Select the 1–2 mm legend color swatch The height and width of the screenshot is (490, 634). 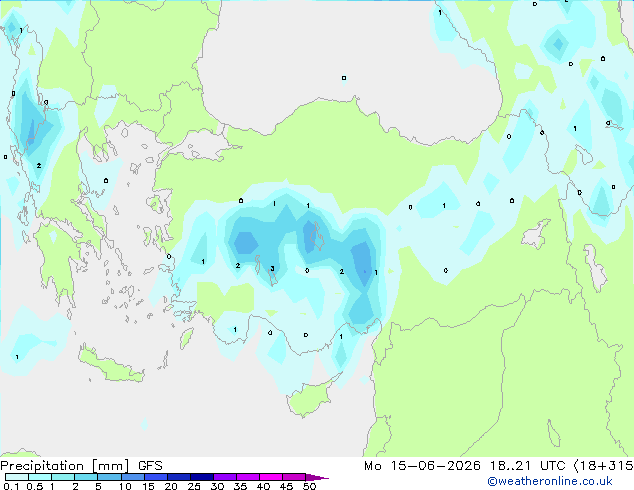[63, 477]
